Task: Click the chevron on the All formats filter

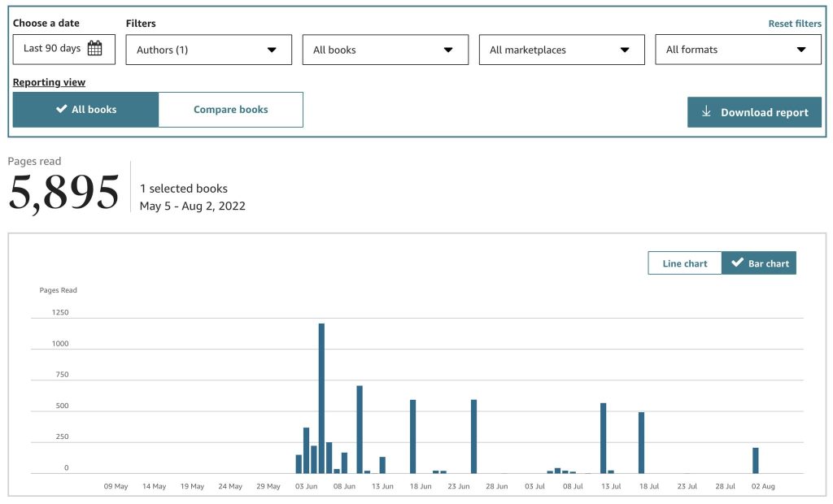Action: point(800,50)
